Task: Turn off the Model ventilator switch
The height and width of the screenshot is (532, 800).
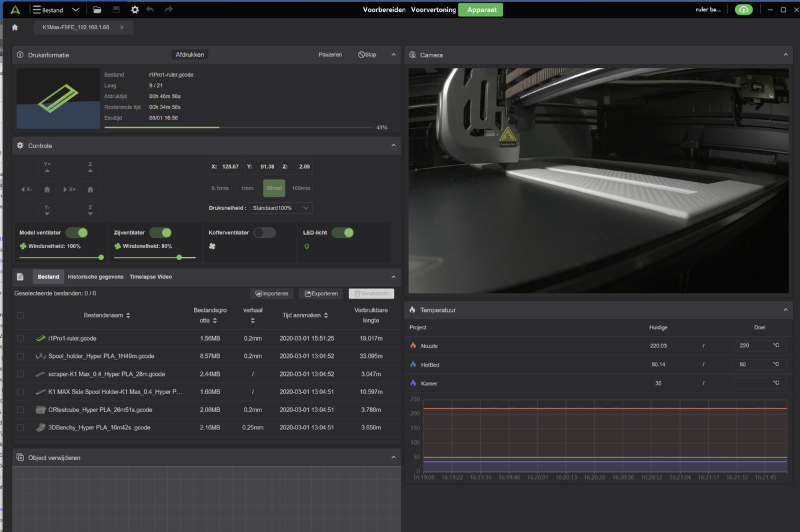Action: point(77,233)
